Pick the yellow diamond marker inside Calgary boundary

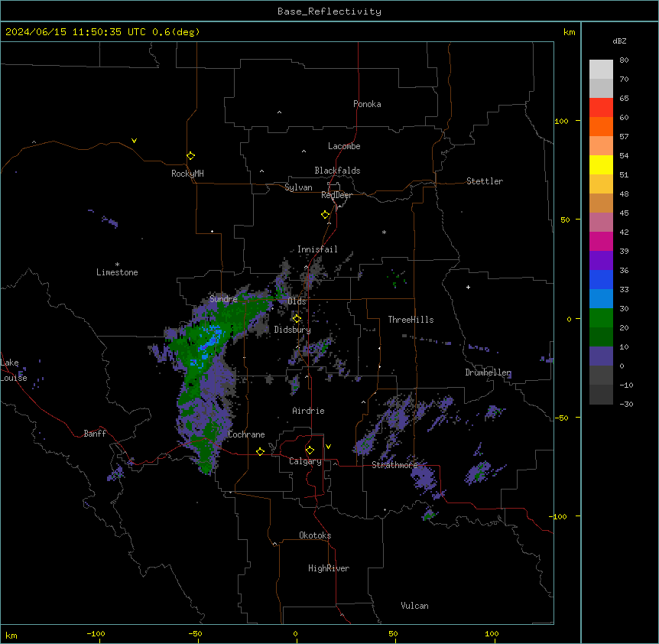(x=310, y=450)
